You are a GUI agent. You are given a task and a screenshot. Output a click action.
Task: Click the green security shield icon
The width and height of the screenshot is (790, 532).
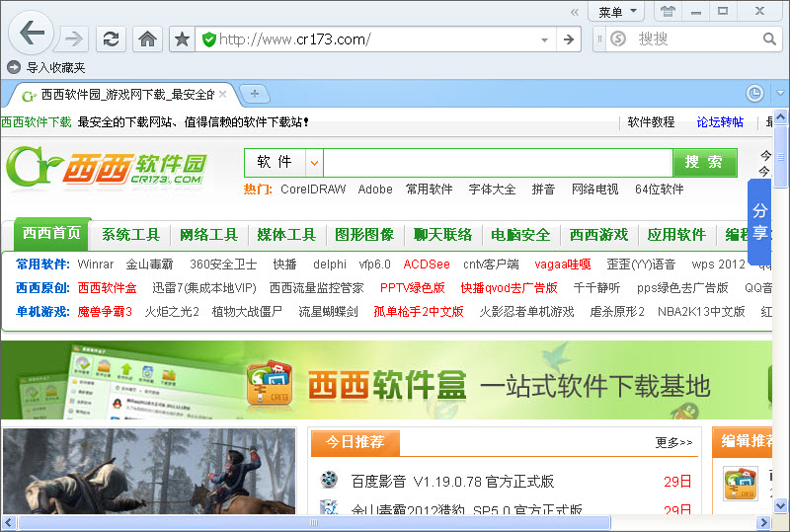(208, 39)
